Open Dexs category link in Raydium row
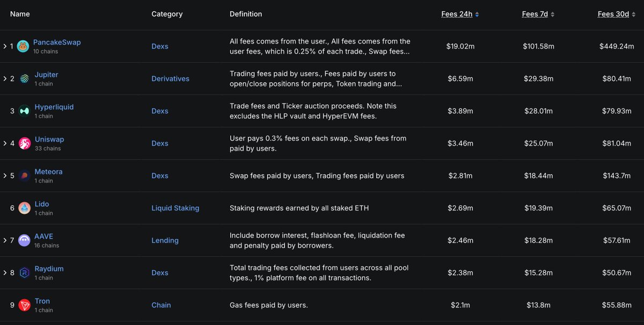The height and width of the screenshot is (325, 644). click(160, 273)
